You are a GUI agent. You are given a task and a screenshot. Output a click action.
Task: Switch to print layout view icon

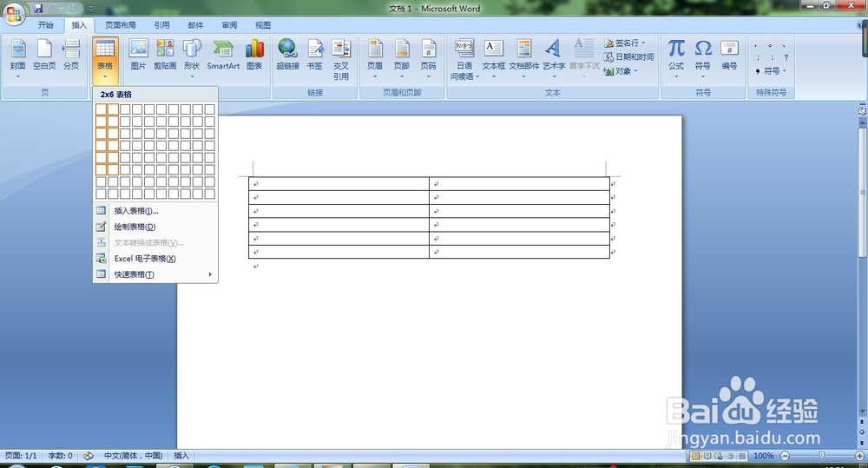[695, 456]
